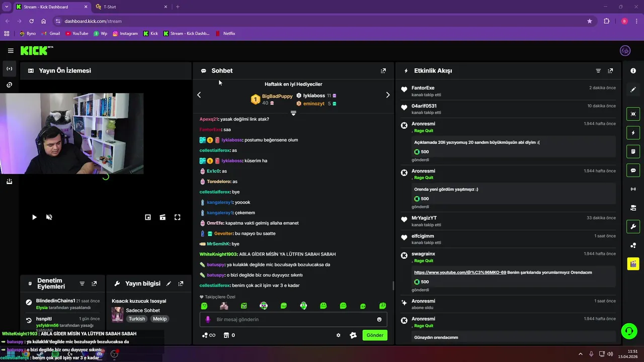Filter the Denetim Eylemleri list

[x=82, y=284]
